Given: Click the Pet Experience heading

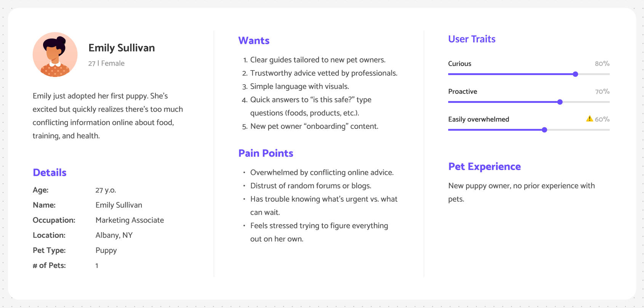Looking at the screenshot, I should click(484, 167).
